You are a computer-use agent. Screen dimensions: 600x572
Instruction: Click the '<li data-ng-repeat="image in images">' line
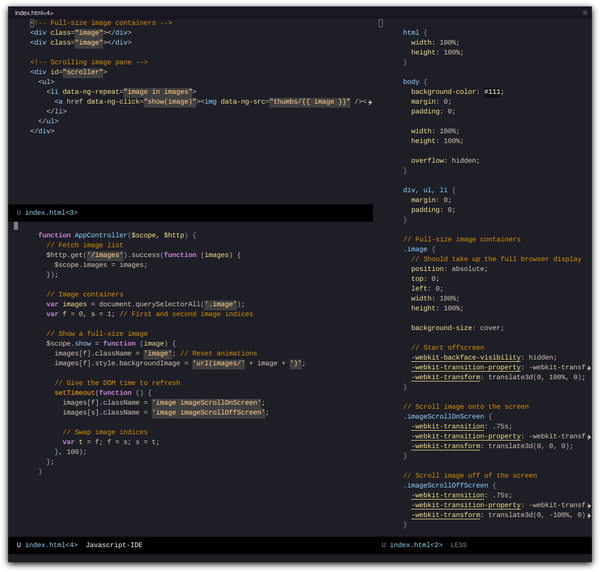click(x=121, y=92)
